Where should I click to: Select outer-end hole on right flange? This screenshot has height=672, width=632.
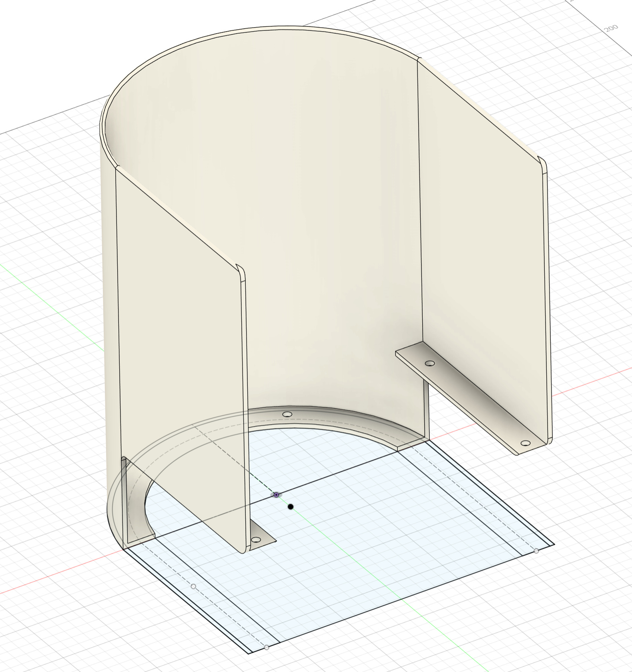point(526,443)
